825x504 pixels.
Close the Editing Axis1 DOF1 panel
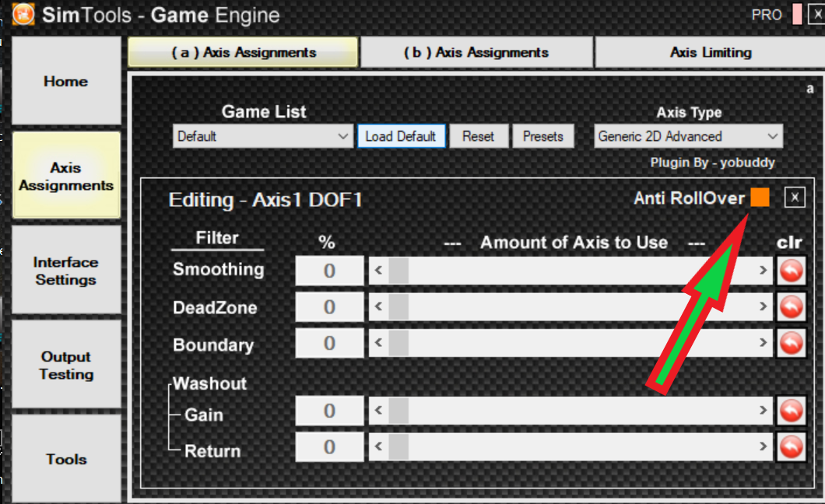(795, 198)
